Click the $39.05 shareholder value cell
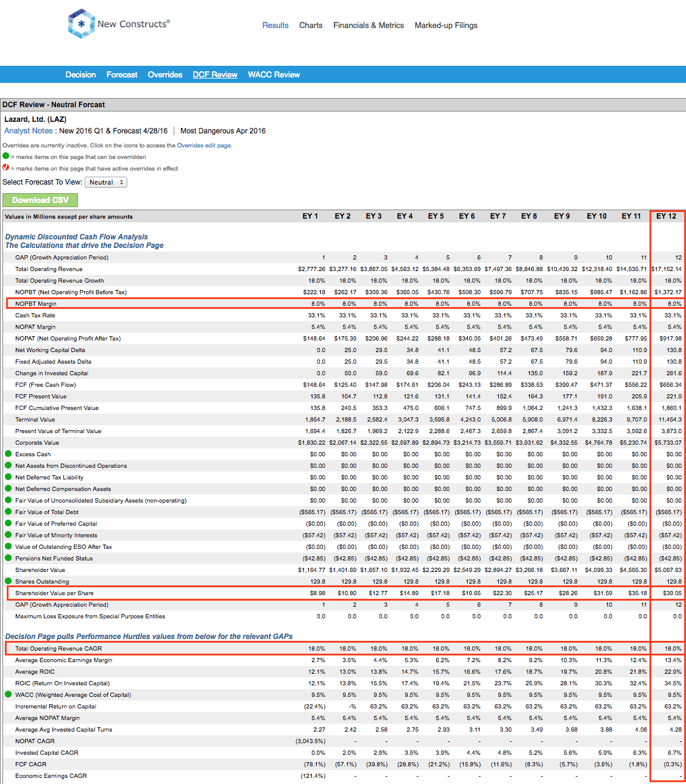The width and height of the screenshot is (686, 784). (x=673, y=593)
